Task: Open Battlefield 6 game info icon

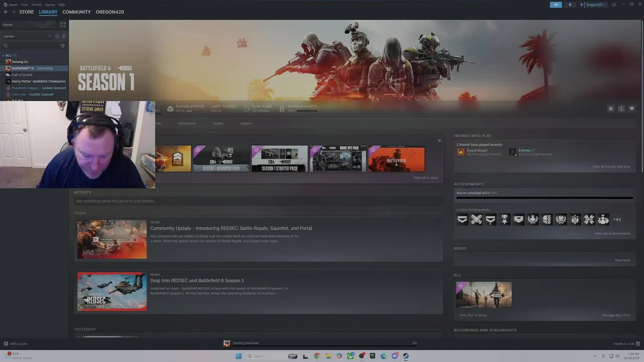Action: [x=621, y=109]
